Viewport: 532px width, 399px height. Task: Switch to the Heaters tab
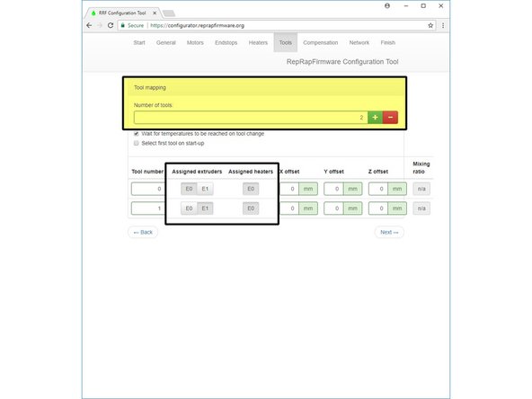coord(258,43)
